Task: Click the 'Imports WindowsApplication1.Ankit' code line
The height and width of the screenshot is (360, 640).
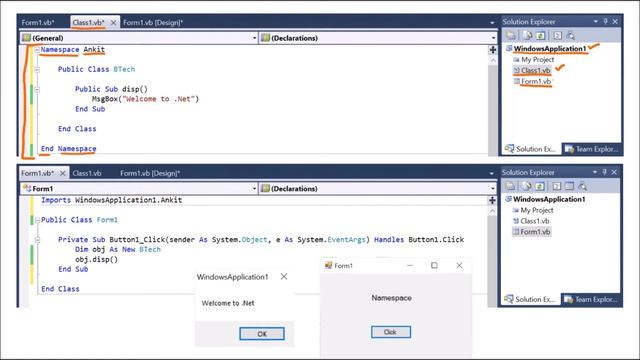Action: point(111,200)
